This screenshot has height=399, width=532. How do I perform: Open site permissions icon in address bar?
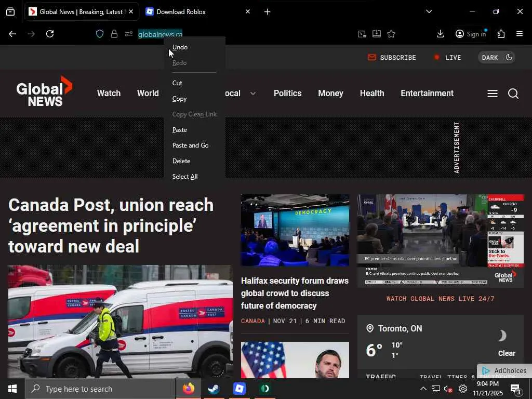point(129,34)
